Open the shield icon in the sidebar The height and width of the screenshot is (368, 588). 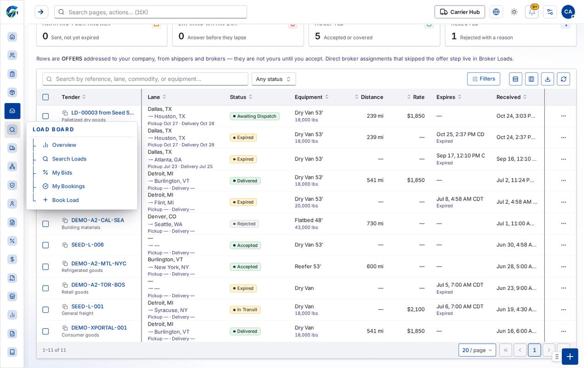pos(12,185)
